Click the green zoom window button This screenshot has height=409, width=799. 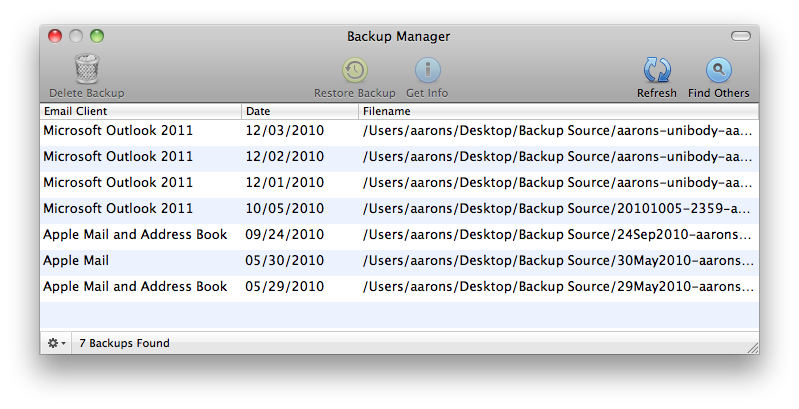coord(97,36)
